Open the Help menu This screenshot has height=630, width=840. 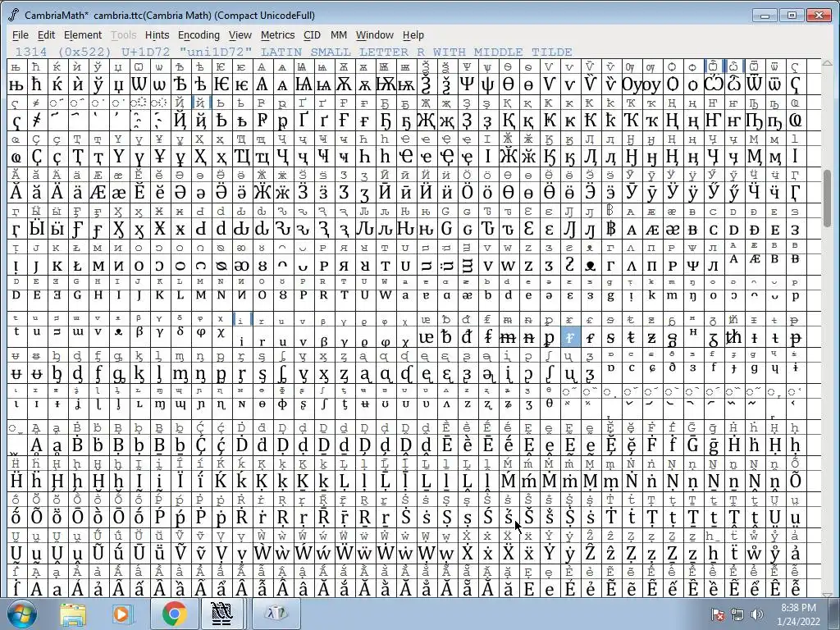tap(413, 35)
